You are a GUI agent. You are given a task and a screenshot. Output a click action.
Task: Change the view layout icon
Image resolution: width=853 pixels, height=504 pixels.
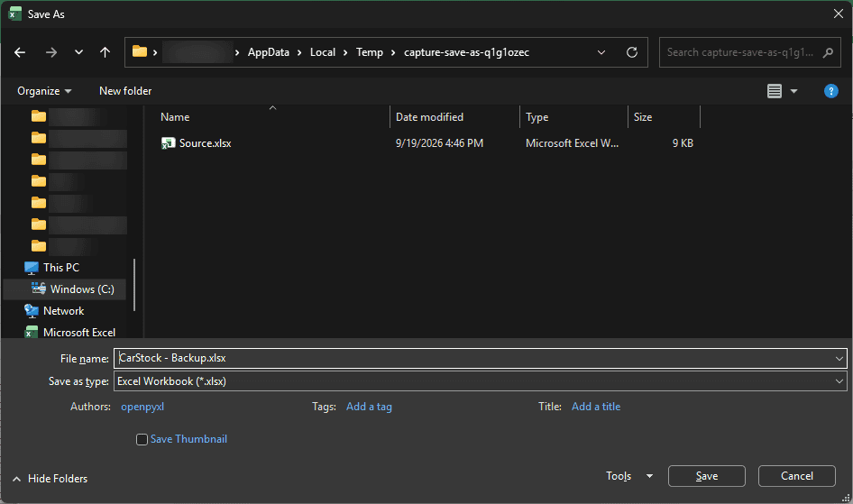(775, 91)
